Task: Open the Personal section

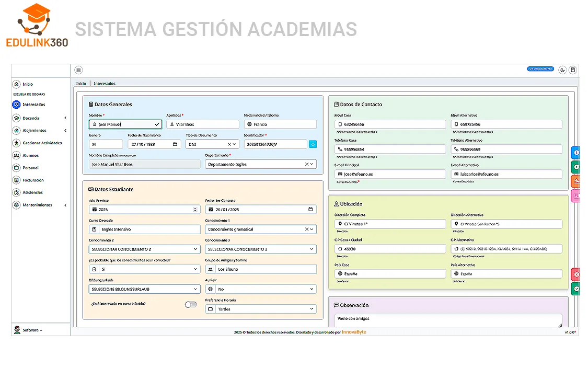Action: 26,168
